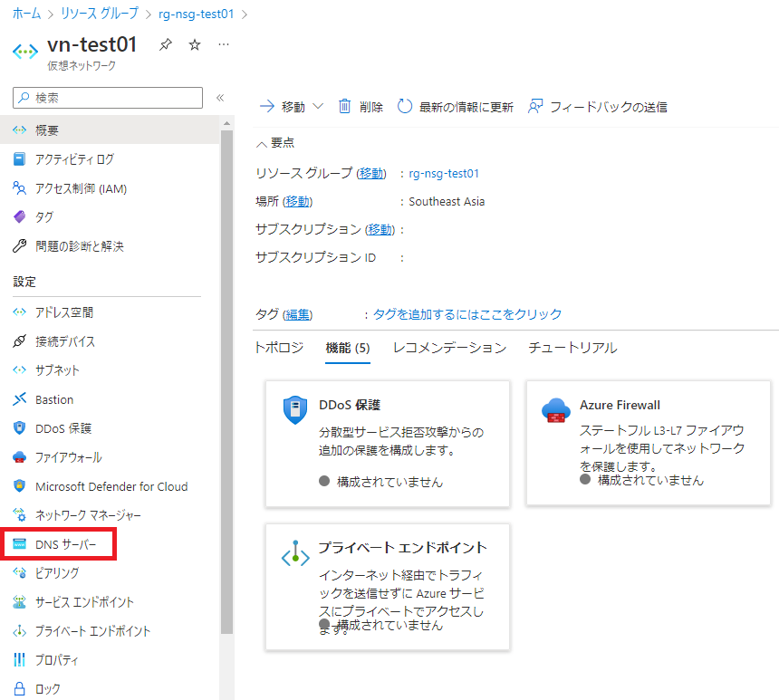Click the ファイアウォール cloud icon in sidebar

[19, 457]
